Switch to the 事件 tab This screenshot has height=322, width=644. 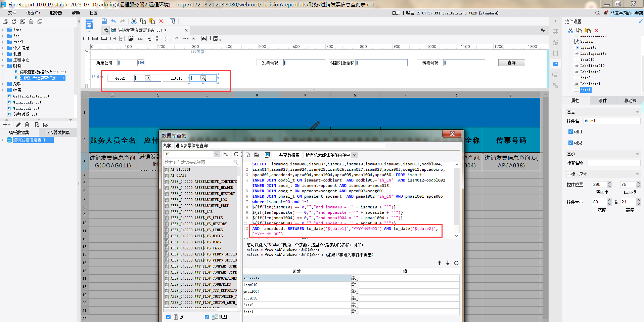603,100
